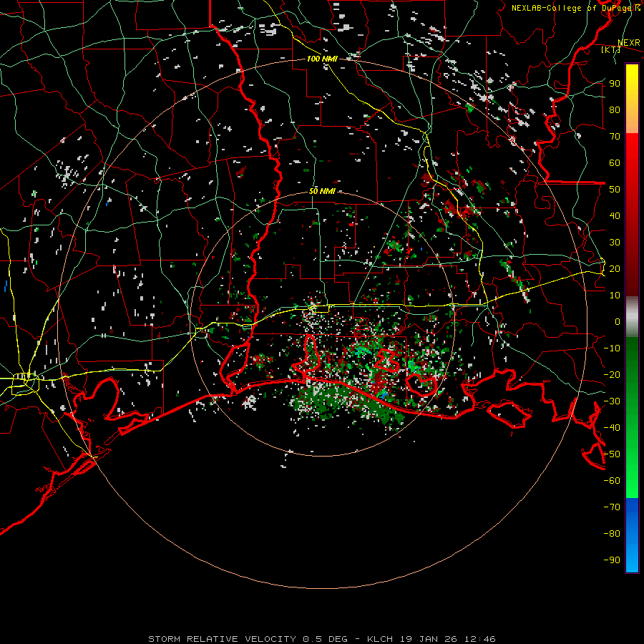Click the -20 value on the velocity scale
Screen dimensions: 644x644
tap(612, 375)
